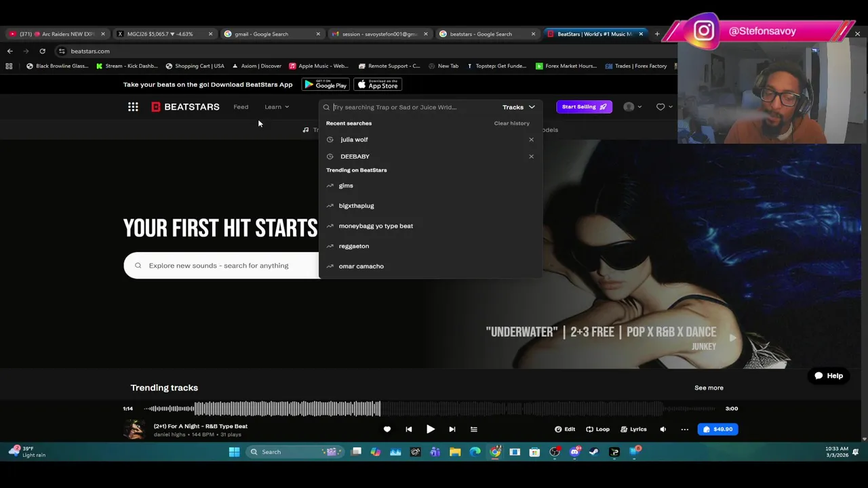Open Trades Forex Factory bookmark
868x488 pixels.
636,66
